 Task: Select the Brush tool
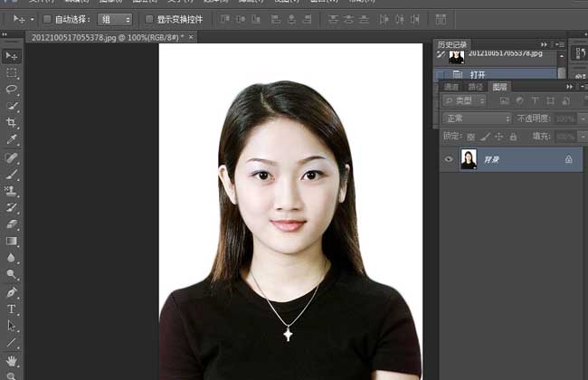pyautogui.click(x=12, y=175)
